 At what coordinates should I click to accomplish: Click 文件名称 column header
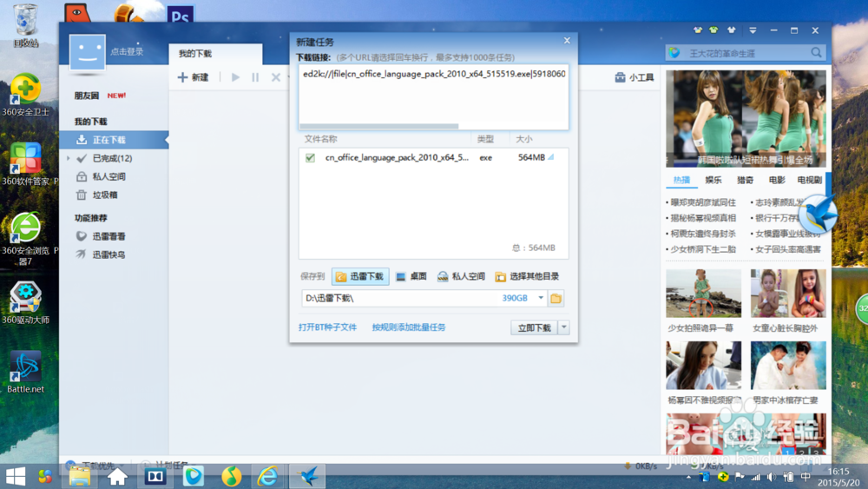[x=320, y=139]
